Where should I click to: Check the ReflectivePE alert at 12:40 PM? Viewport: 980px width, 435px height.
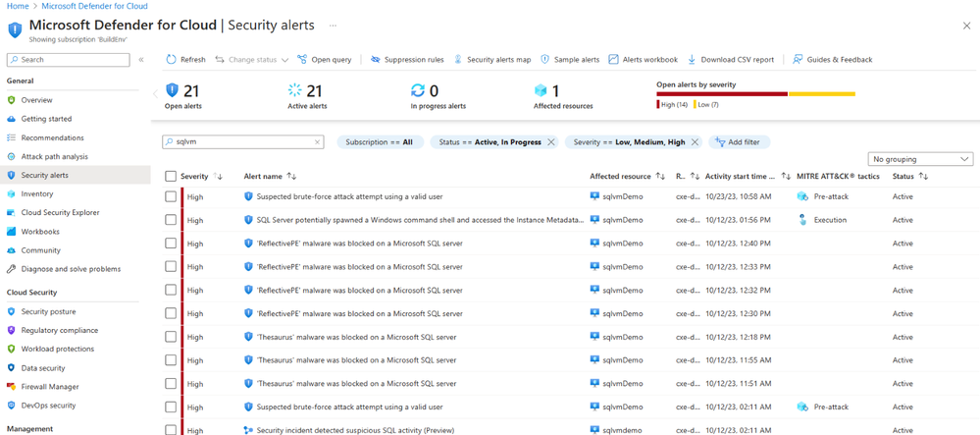tap(171, 243)
